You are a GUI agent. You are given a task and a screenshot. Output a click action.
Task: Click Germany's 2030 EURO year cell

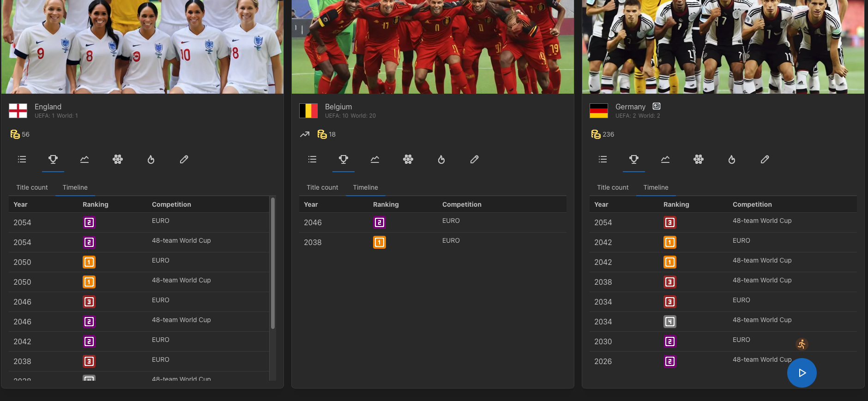(x=603, y=341)
